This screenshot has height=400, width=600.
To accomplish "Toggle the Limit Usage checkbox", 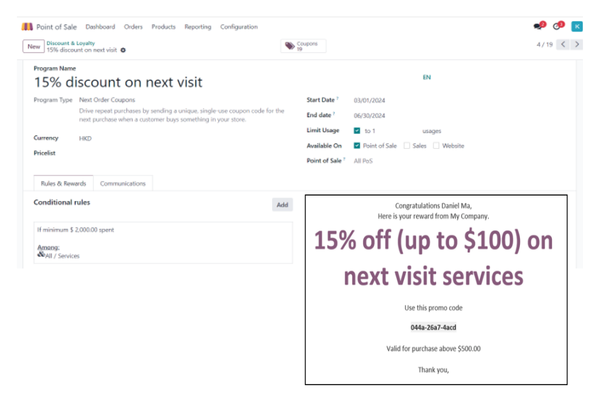I will coord(357,131).
